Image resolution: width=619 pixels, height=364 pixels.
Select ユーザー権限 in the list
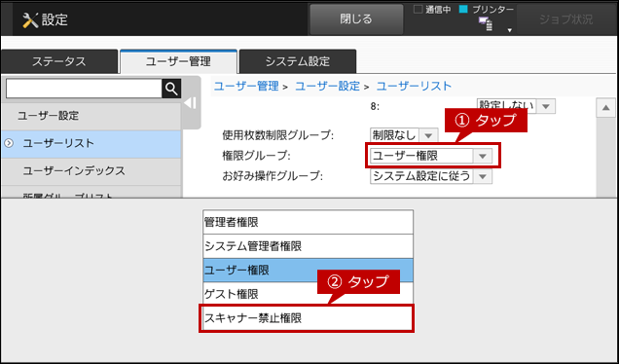click(308, 271)
